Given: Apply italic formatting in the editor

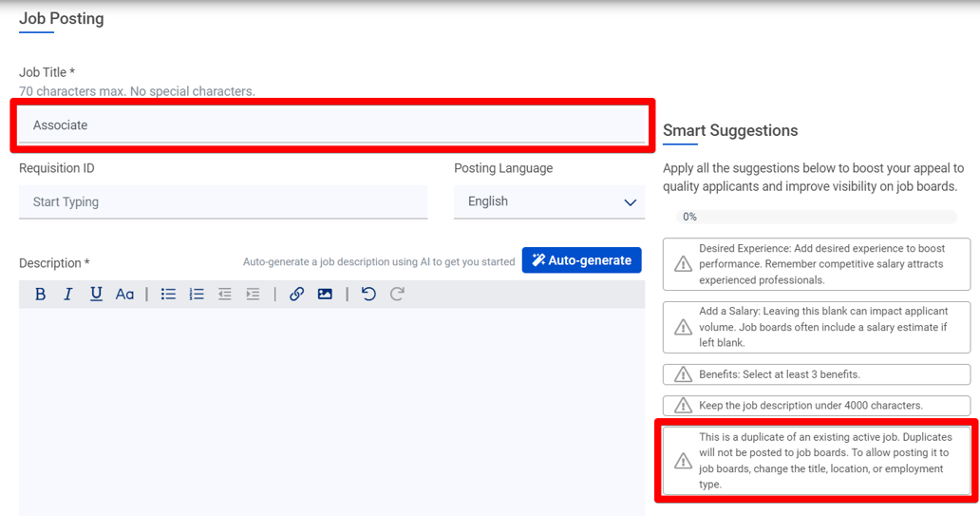Looking at the screenshot, I should pos(67,295).
